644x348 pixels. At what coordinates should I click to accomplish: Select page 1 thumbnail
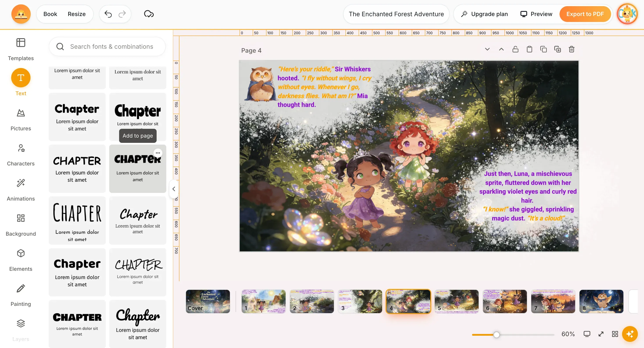coord(263,301)
